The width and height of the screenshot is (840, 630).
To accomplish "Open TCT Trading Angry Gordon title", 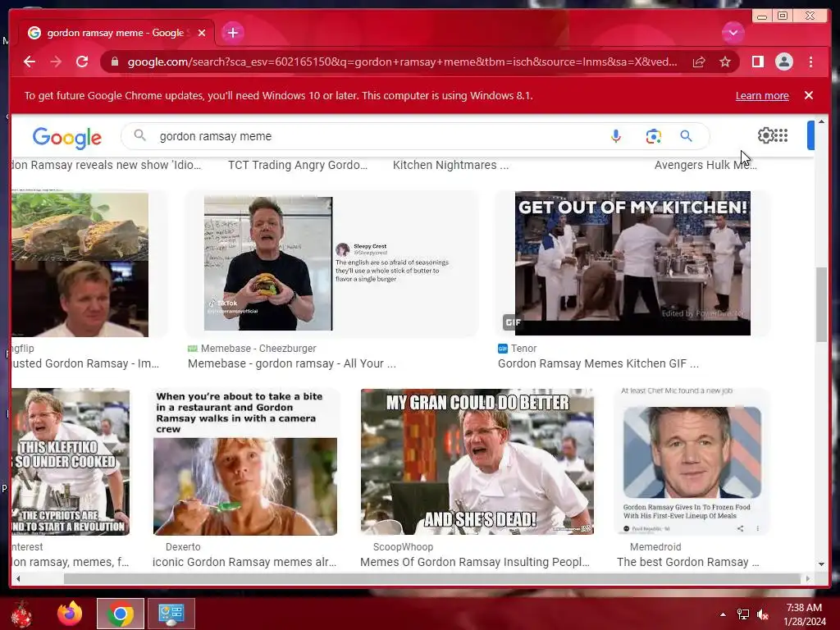I will coord(298,165).
